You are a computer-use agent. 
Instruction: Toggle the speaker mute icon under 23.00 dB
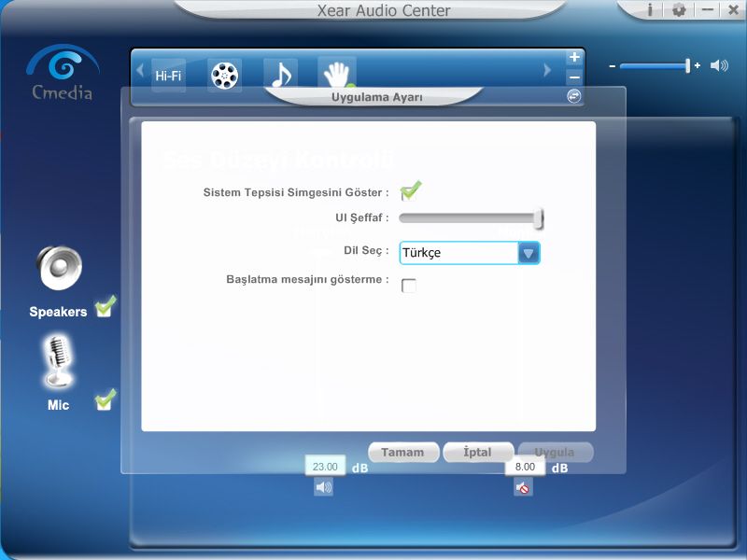click(x=323, y=487)
